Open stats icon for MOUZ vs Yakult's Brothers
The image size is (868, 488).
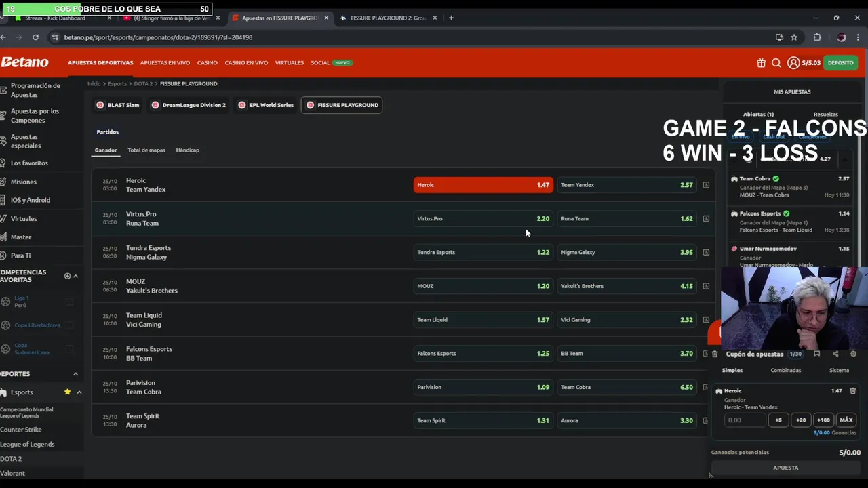[x=706, y=286]
